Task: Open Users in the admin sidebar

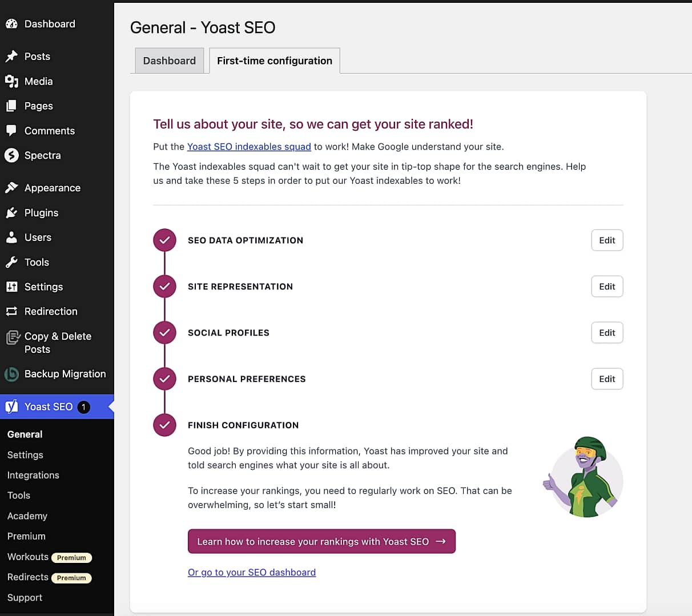Action: click(x=38, y=237)
